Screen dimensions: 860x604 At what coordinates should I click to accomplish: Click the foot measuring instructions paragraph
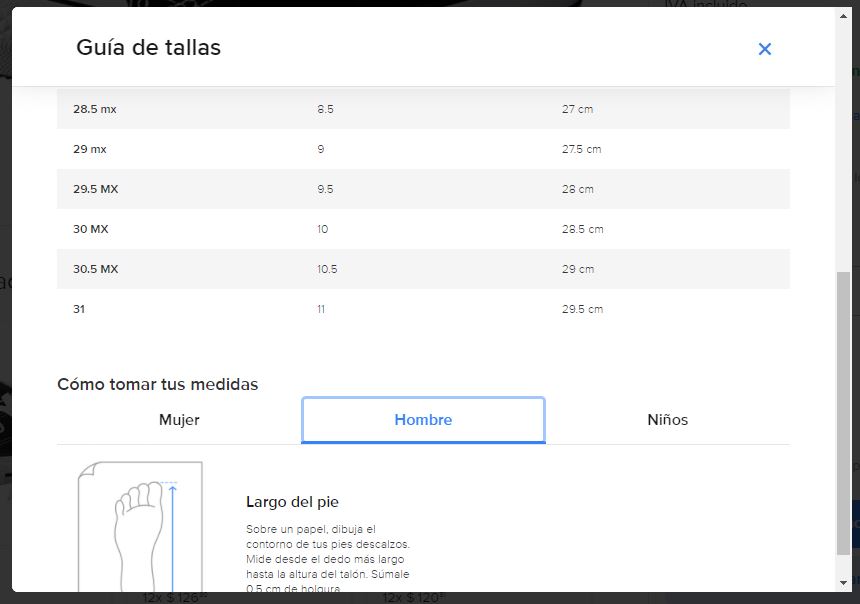pyautogui.click(x=327, y=558)
